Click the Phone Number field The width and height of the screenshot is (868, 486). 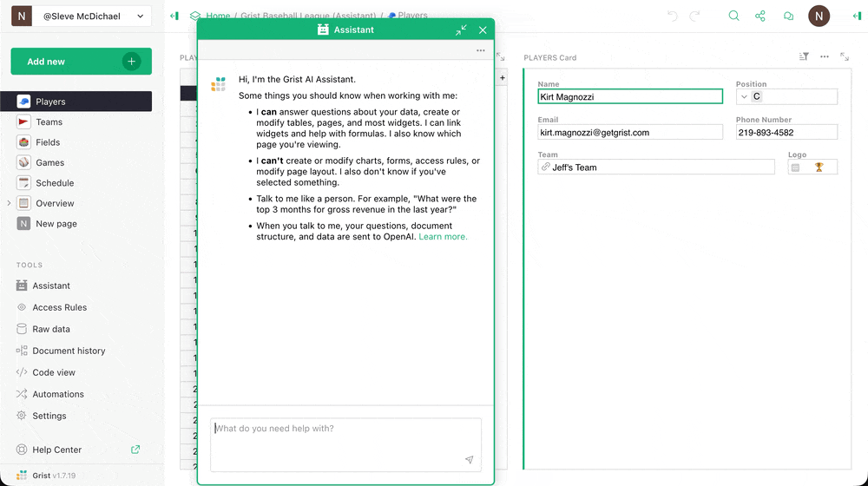point(786,132)
